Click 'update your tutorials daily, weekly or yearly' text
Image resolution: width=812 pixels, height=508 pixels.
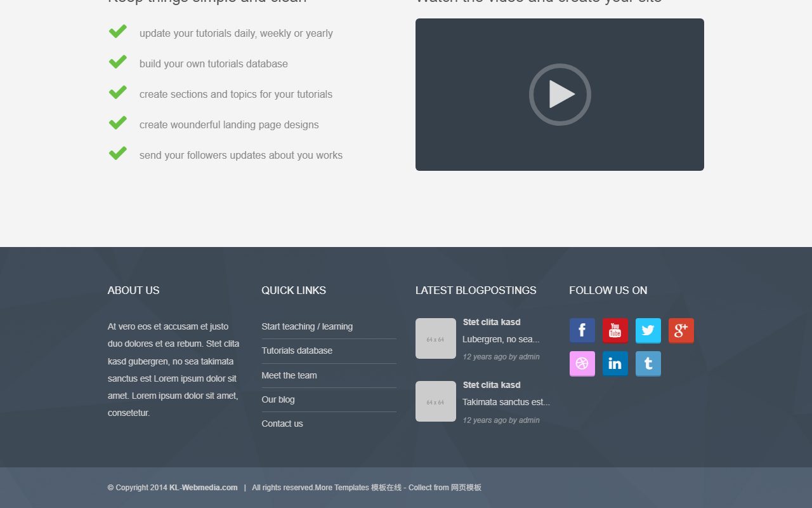pos(236,33)
